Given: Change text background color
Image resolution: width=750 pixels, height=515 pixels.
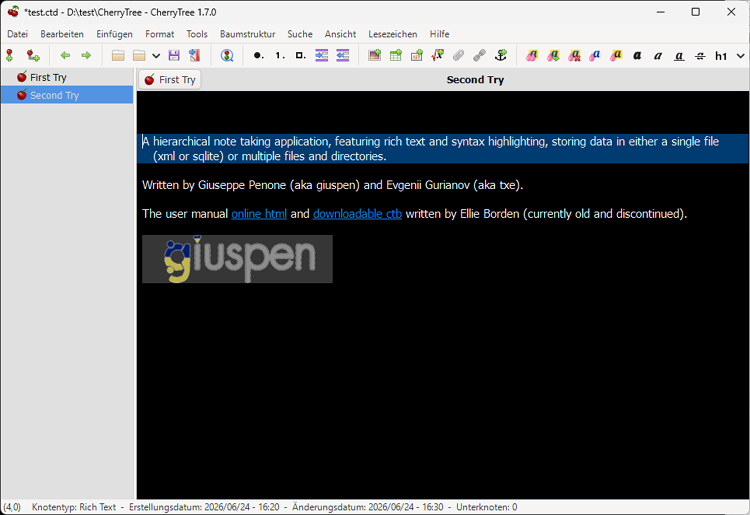Looking at the screenshot, I should [616, 55].
